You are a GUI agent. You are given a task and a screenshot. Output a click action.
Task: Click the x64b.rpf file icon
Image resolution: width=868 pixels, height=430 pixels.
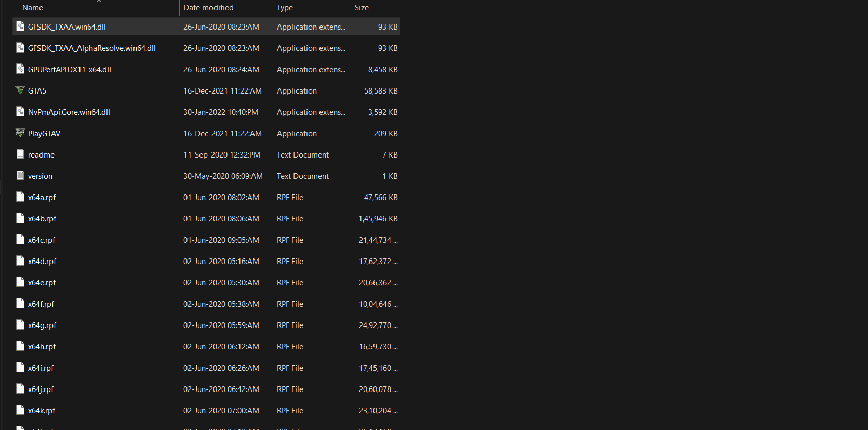point(20,218)
